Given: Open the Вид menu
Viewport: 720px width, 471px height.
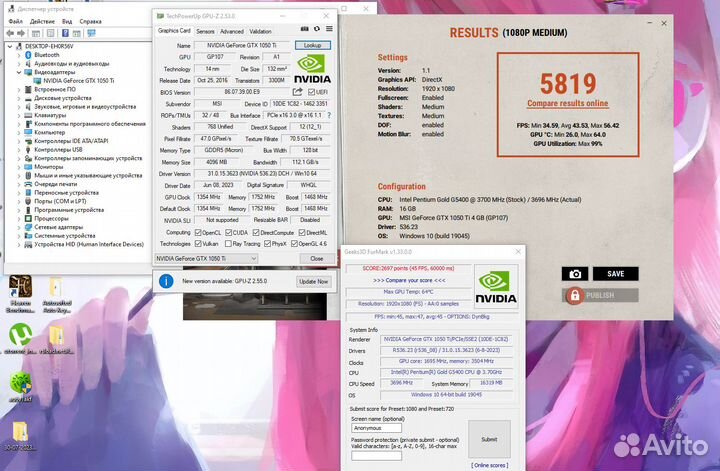Looking at the screenshot, I should [x=67, y=21].
